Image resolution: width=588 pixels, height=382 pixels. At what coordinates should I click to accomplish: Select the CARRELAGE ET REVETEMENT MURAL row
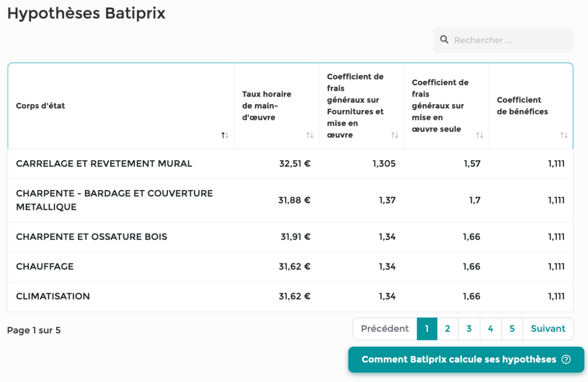(104, 163)
